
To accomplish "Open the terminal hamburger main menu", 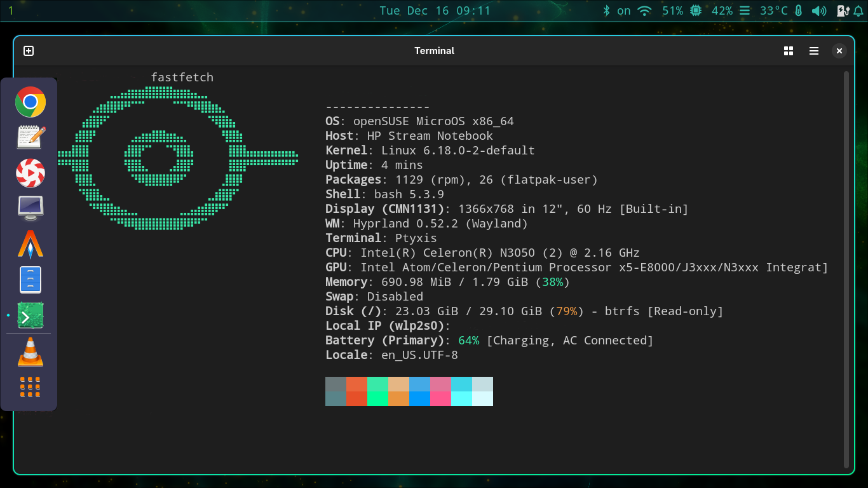I will pos(814,51).
